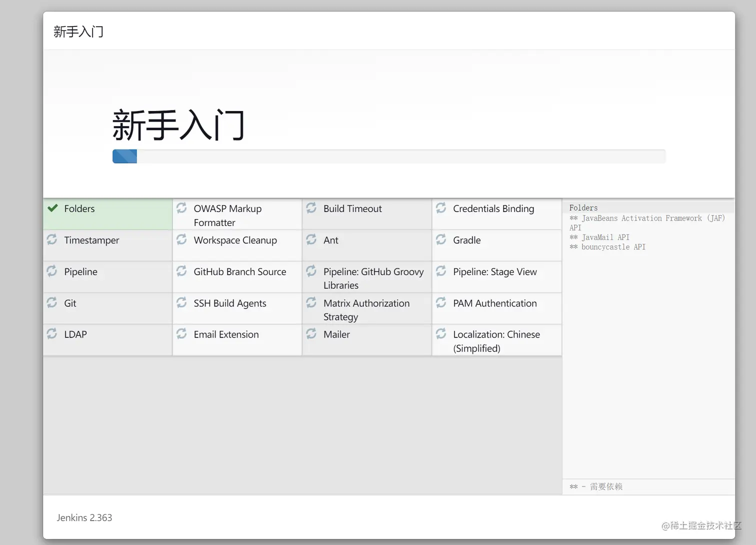Select the OWASP Markup Formatter label
The width and height of the screenshot is (756, 545).
tap(227, 215)
